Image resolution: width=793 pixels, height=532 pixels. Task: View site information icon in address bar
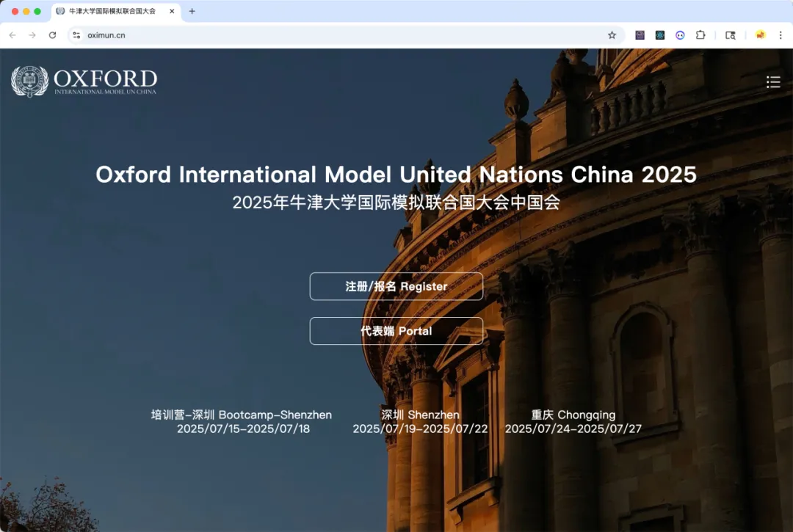point(76,35)
